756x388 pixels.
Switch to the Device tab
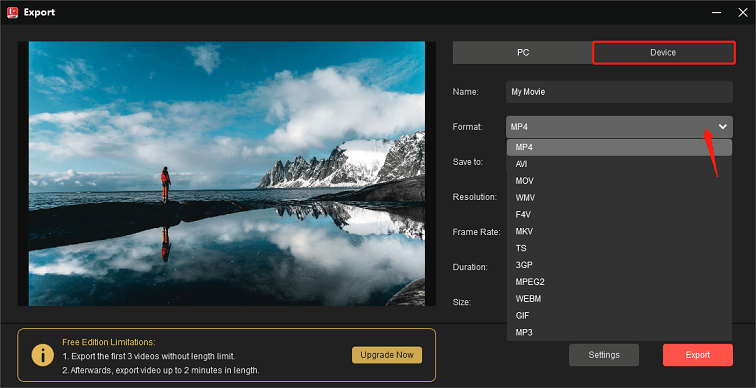pyautogui.click(x=663, y=53)
